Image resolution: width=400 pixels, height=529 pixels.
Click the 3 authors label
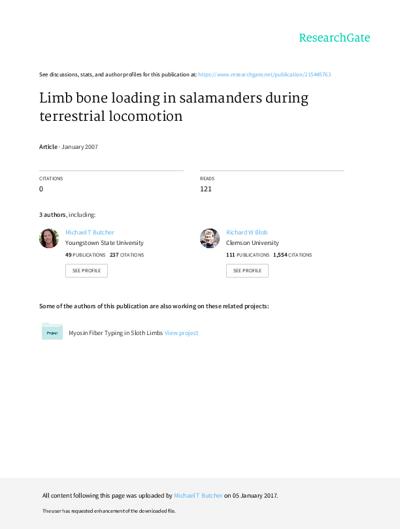click(52, 215)
